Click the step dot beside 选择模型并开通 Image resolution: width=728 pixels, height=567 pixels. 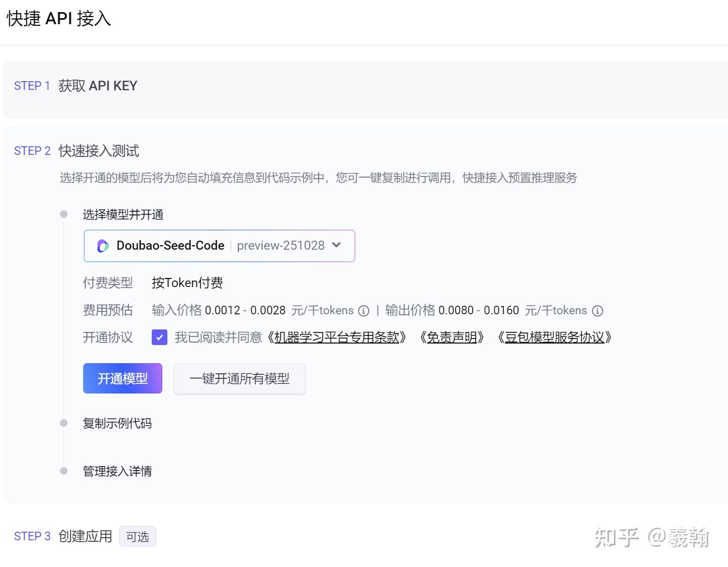point(64,214)
